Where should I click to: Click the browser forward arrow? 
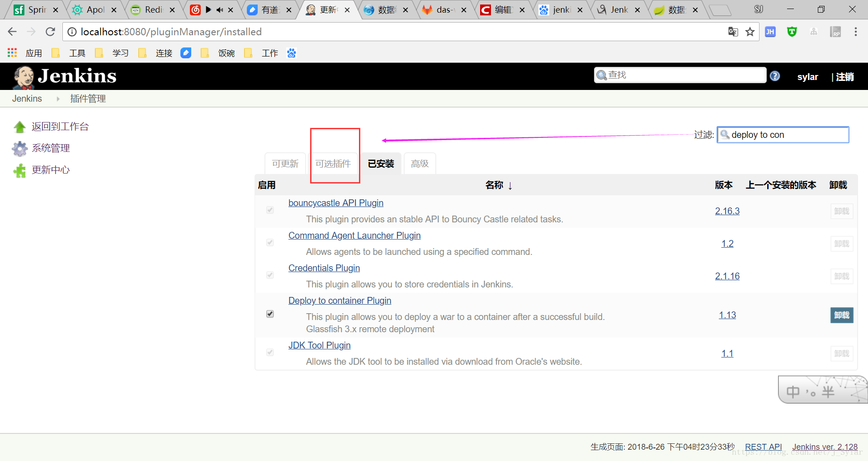[x=31, y=32]
